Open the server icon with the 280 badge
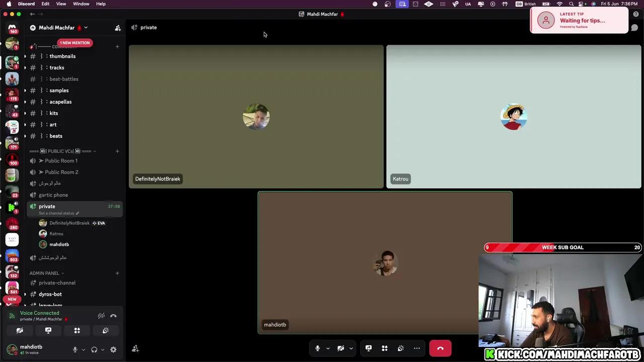Viewport: 644px width, 362px height. click(12, 223)
